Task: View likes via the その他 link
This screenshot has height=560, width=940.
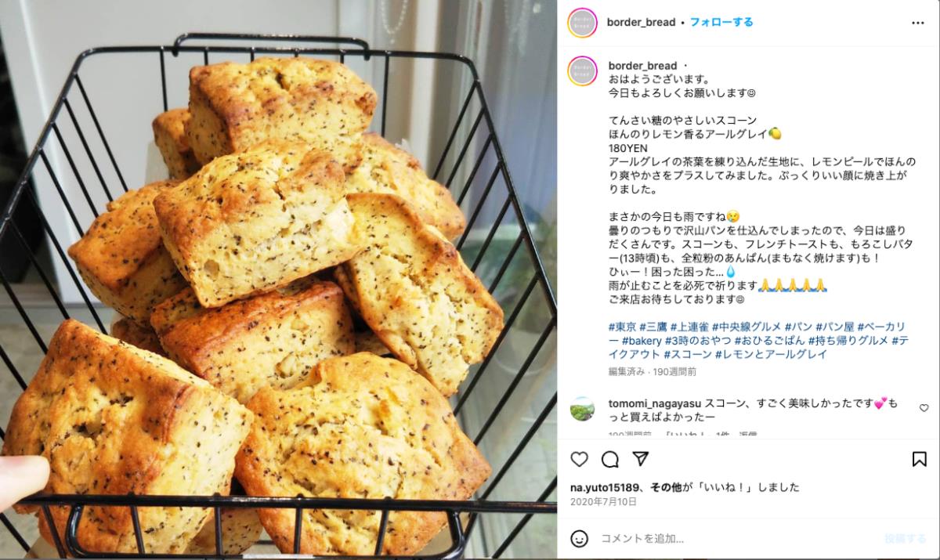Action: 665,487
